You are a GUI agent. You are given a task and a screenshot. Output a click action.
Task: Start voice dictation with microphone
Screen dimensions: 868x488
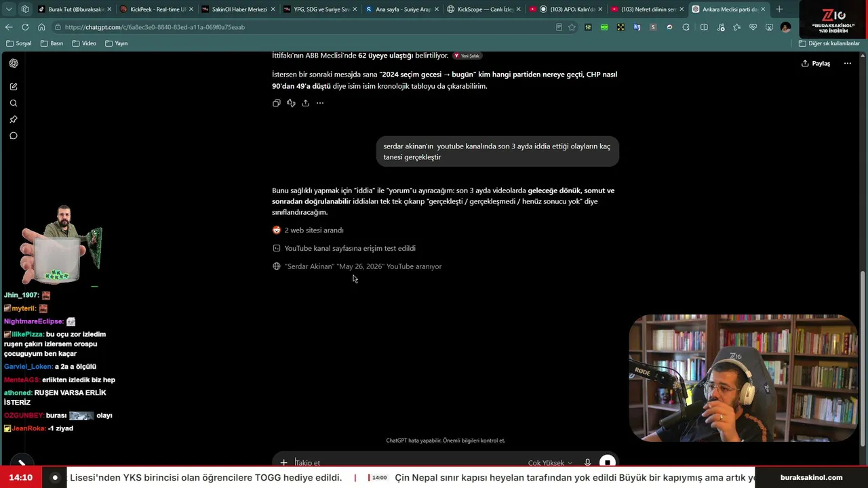point(587,463)
